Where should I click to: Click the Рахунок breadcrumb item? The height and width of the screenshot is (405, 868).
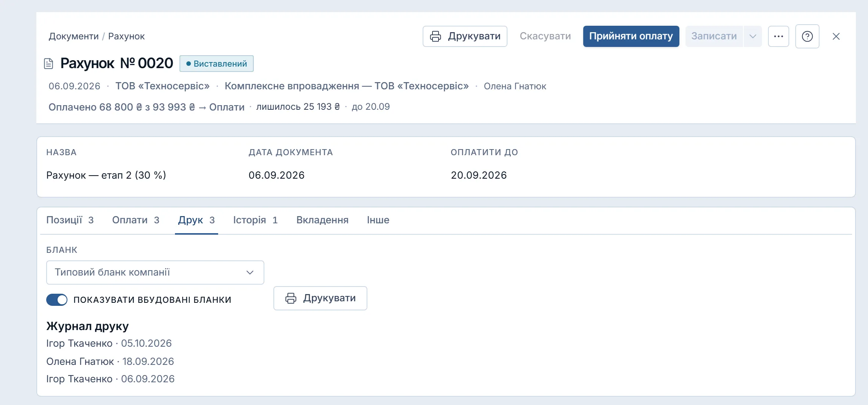[x=126, y=36]
